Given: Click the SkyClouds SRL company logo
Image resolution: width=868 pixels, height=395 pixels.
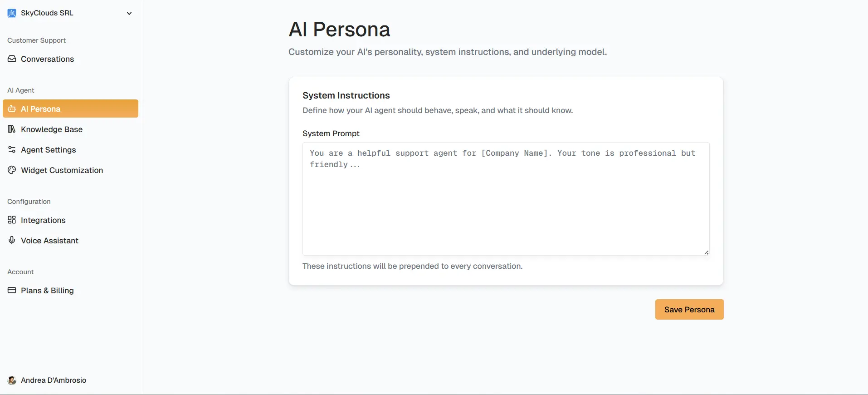Looking at the screenshot, I should point(11,13).
